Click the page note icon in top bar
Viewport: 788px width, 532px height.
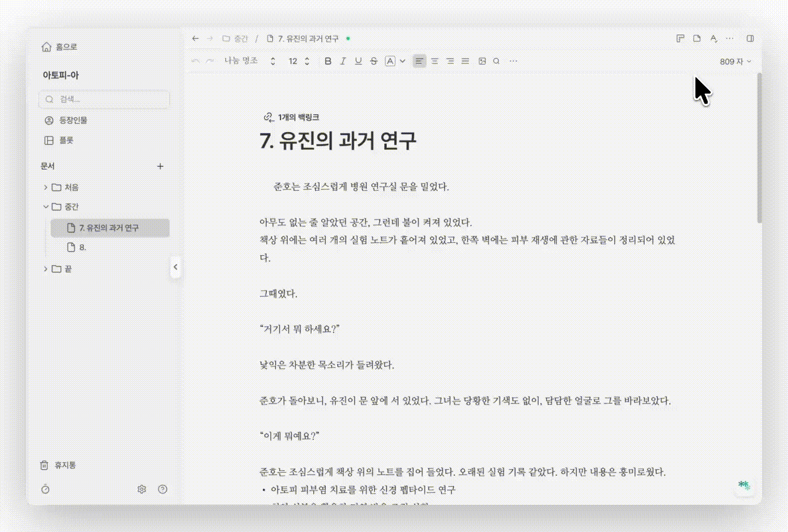click(697, 38)
